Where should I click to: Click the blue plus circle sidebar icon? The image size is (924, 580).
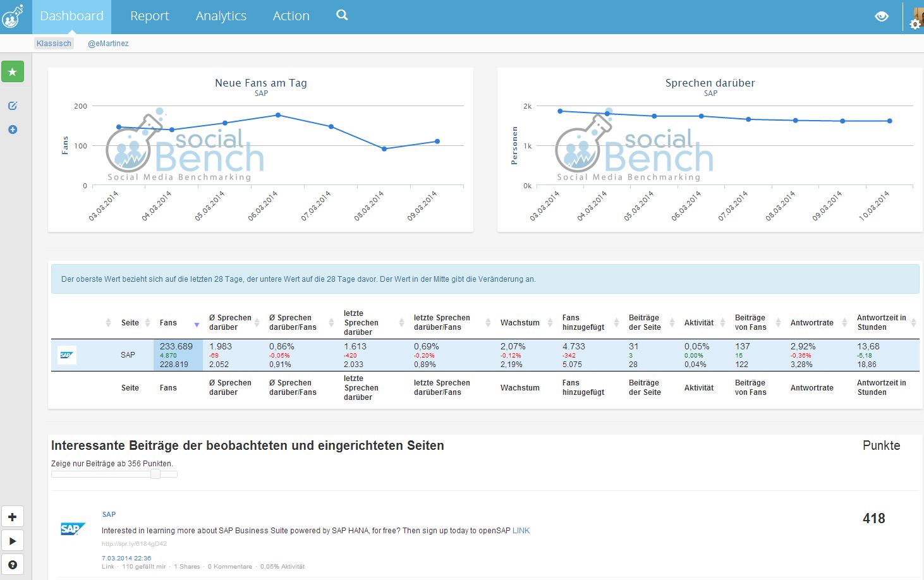click(13, 130)
